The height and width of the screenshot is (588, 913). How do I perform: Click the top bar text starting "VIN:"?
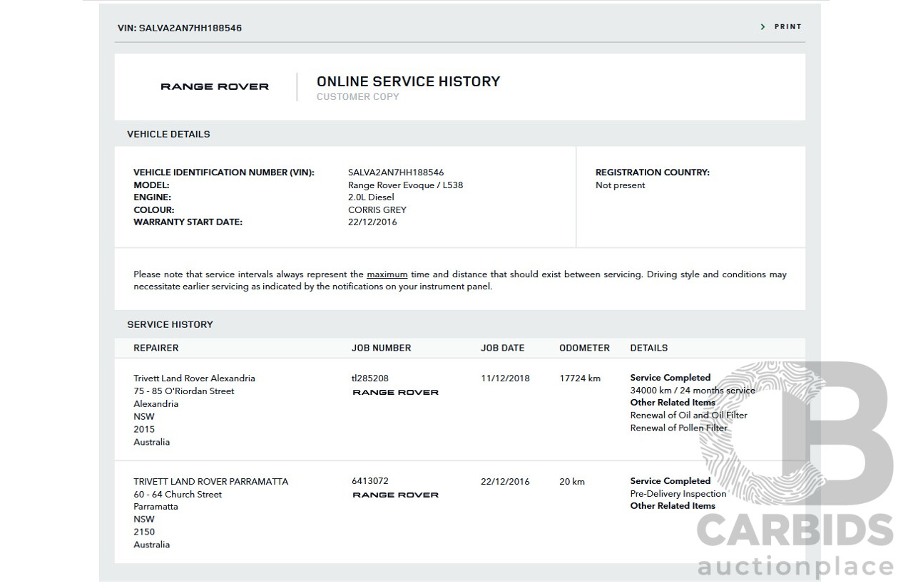pos(180,29)
